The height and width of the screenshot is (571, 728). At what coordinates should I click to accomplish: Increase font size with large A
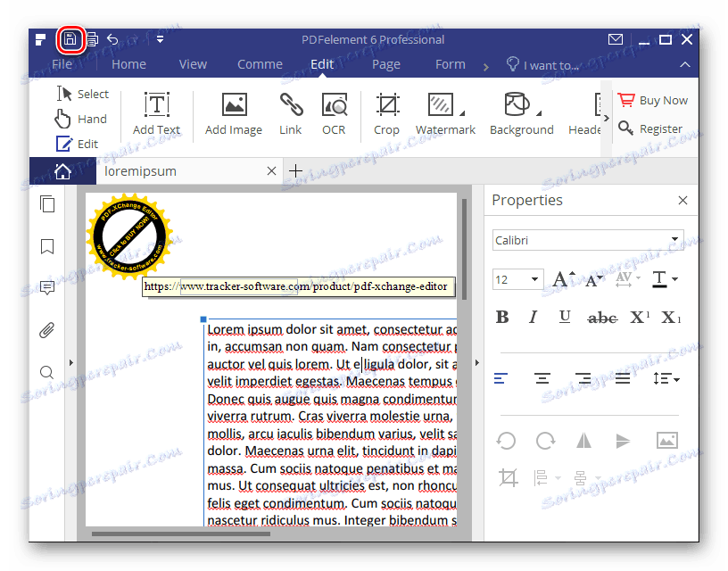[563, 279]
